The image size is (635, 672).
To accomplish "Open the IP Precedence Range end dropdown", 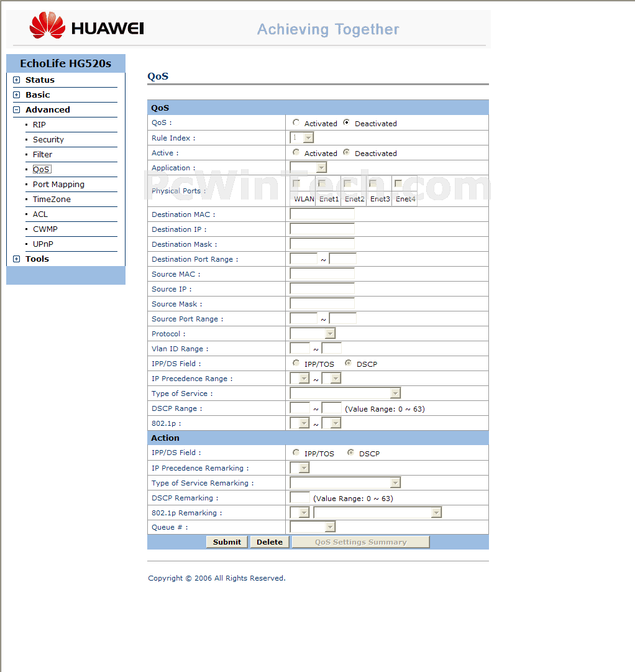I will 332,378.
